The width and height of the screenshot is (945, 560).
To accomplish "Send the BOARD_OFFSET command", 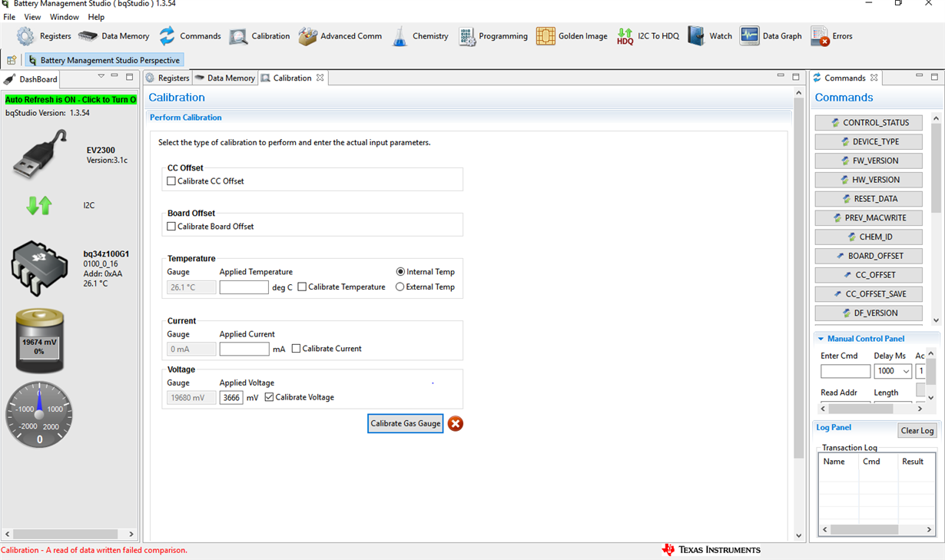I will pyautogui.click(x=869, y=256).
